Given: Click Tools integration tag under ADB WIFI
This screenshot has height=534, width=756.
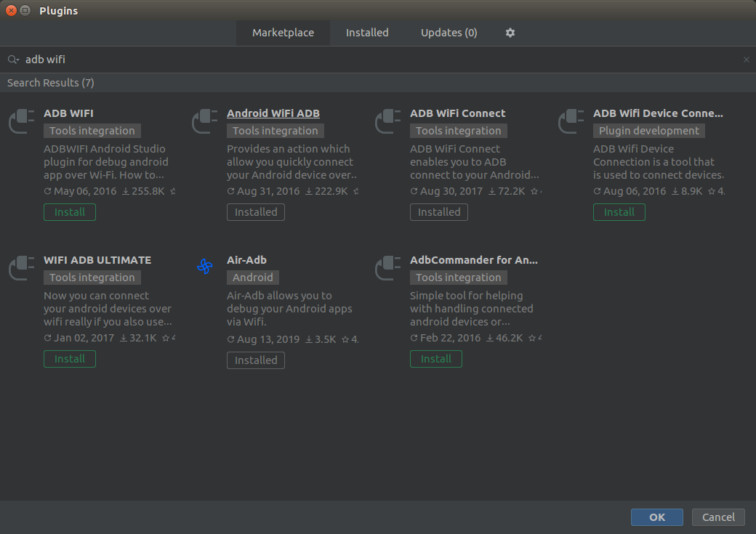Looking at the screenshot, I should point(92,131).
